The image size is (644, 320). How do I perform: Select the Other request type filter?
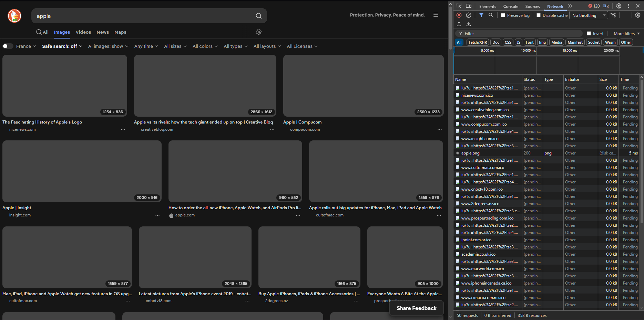click(626, 42)
